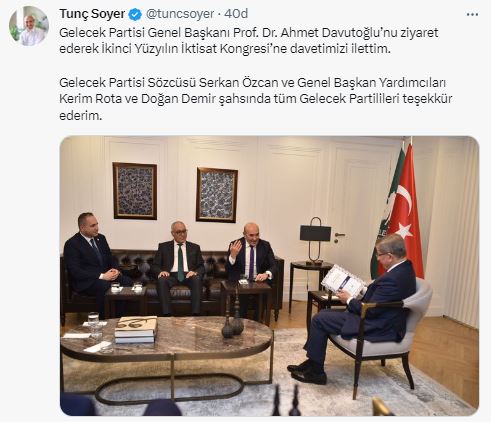
Task: Click the paragraph starting 'Gelecek Partisi Sözcüsü Serkan Özcan'
Action: pos(256,99)
